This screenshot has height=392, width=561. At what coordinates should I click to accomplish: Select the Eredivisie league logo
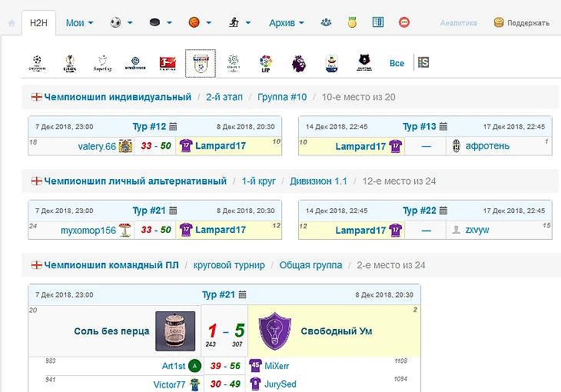135,63
